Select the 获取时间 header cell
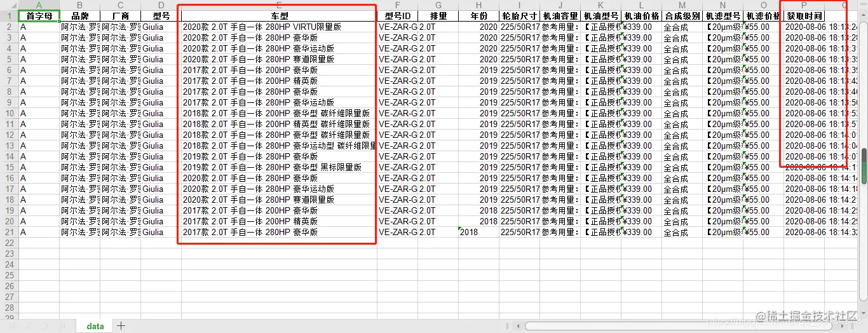The width and height of the screenshot is (868, 333). (804, 16)
